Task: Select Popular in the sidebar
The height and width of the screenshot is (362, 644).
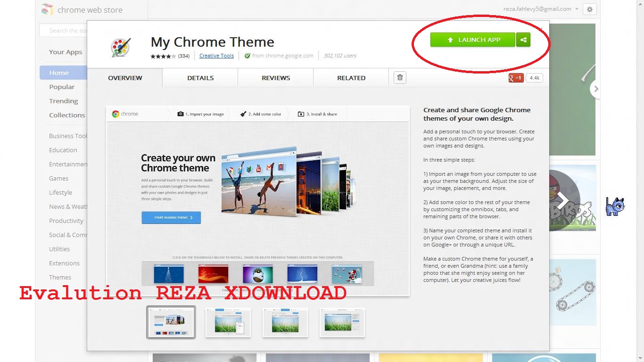Action: click(62, 87)
